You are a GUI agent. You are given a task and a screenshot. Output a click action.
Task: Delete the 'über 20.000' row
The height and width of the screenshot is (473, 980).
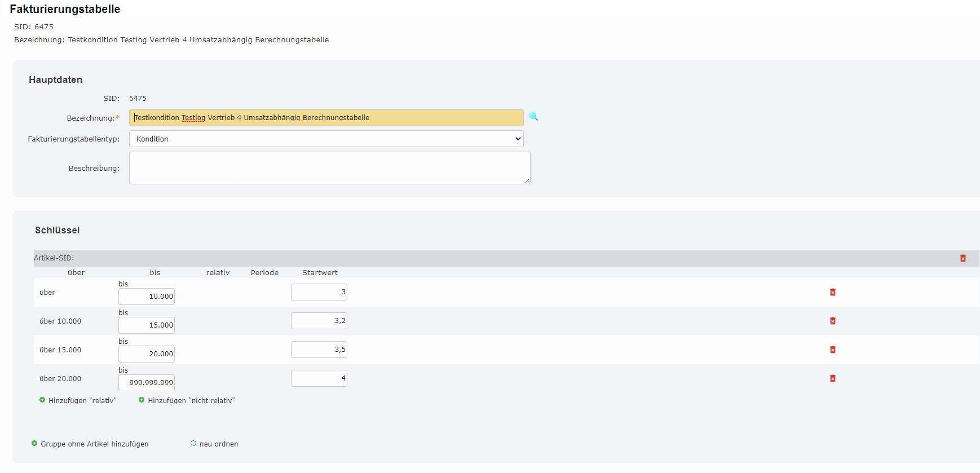(833, 378)
